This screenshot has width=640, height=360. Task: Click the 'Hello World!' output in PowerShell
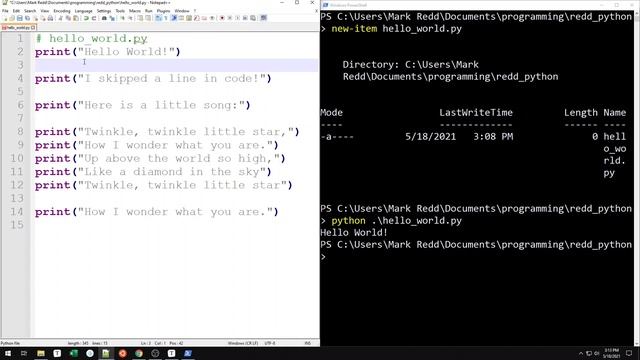pyautogui.click(x=354, y=233)
